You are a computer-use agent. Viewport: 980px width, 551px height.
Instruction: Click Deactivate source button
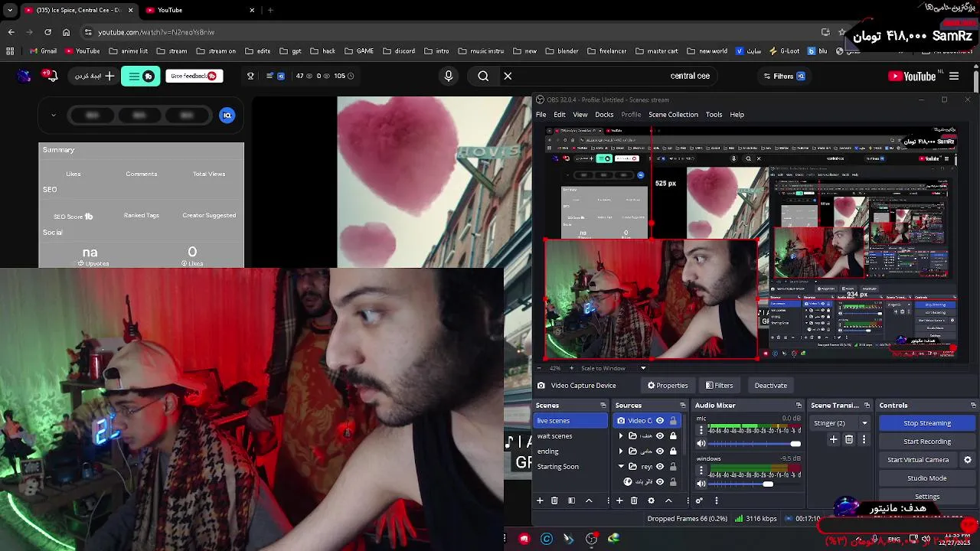click(770, 386)
